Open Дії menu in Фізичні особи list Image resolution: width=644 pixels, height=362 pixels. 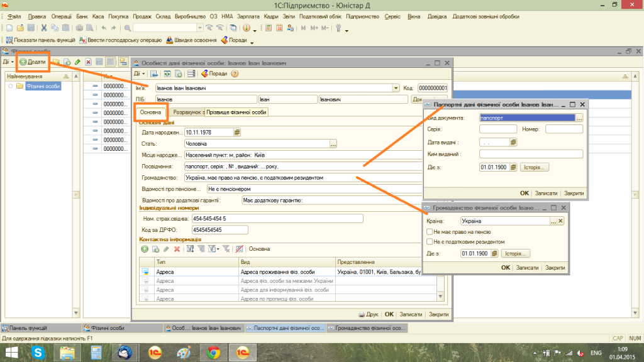8,62
